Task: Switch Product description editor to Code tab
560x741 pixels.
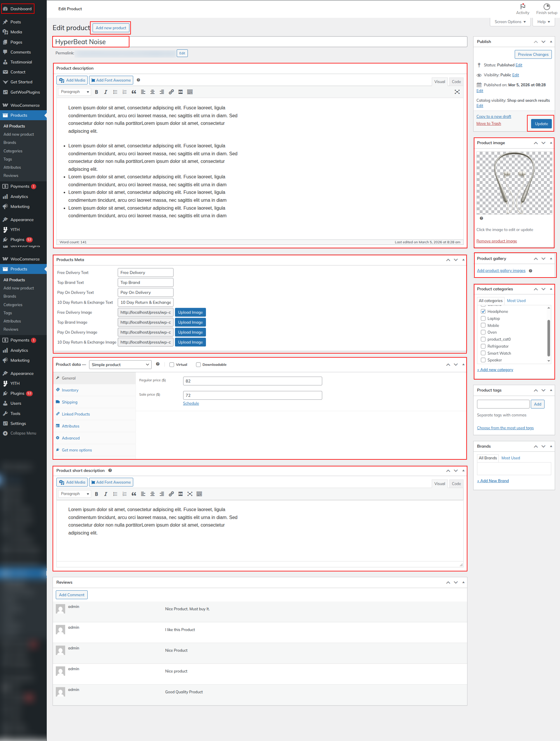Action: [x=456, y=82]
